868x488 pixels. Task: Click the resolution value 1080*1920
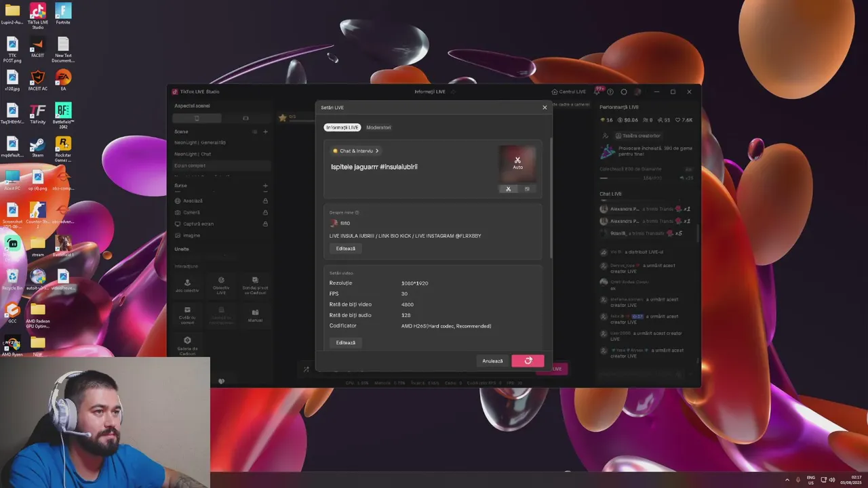coord(414,283)
